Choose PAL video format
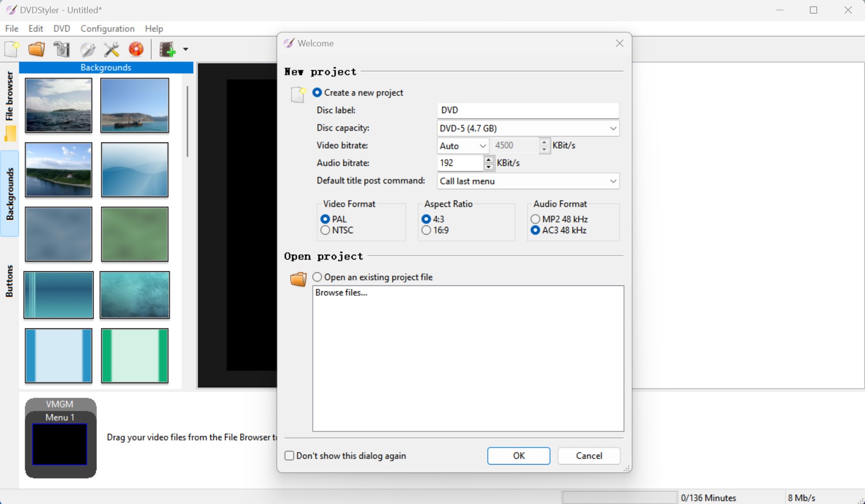 325,219
